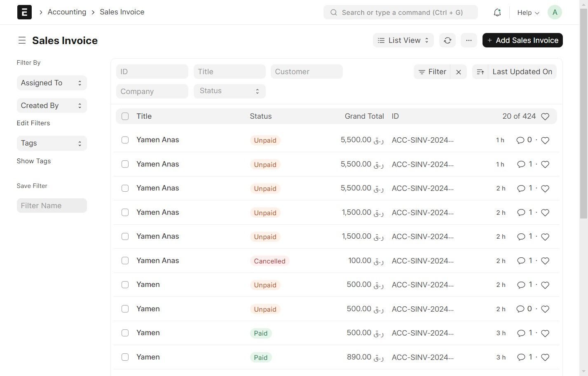Click the Add Sales Invoice button
Image resolution: width=588 pixels, height=376 pixels.
click(x=522, y=40)
